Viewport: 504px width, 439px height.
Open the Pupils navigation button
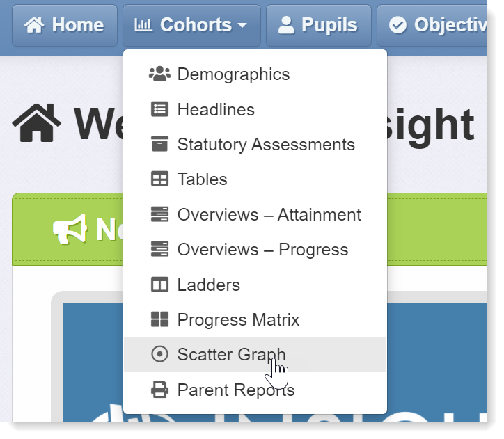coord(319,25)
